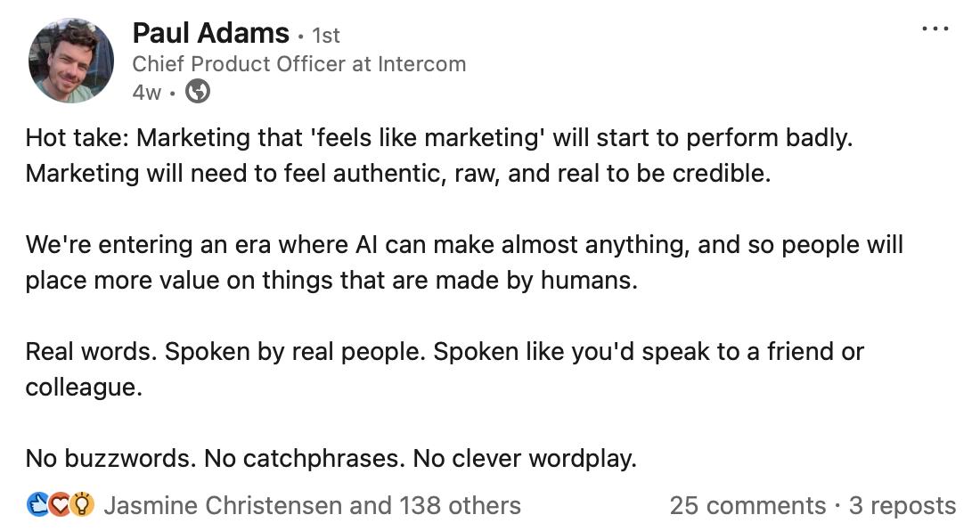980x531 pixels.
Task: Click the globe public visibility icon
Action: coord(198,92)
